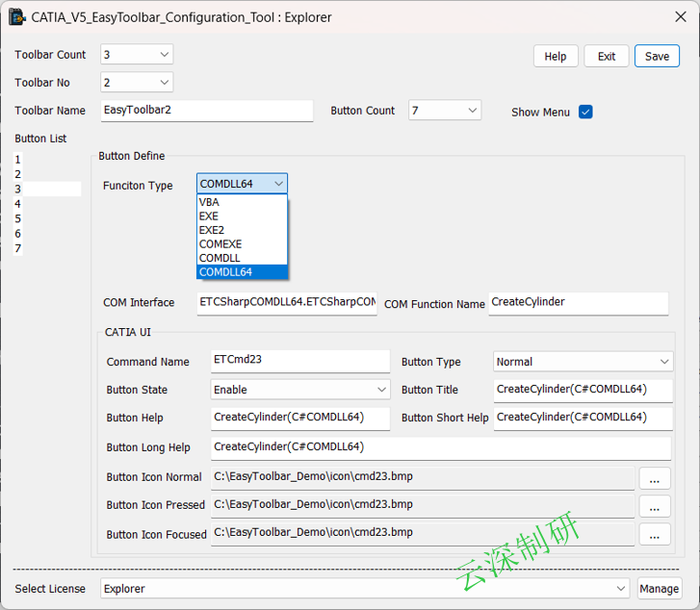
Task: Choose COMDLL from the function type list
Action: point(242,258)
